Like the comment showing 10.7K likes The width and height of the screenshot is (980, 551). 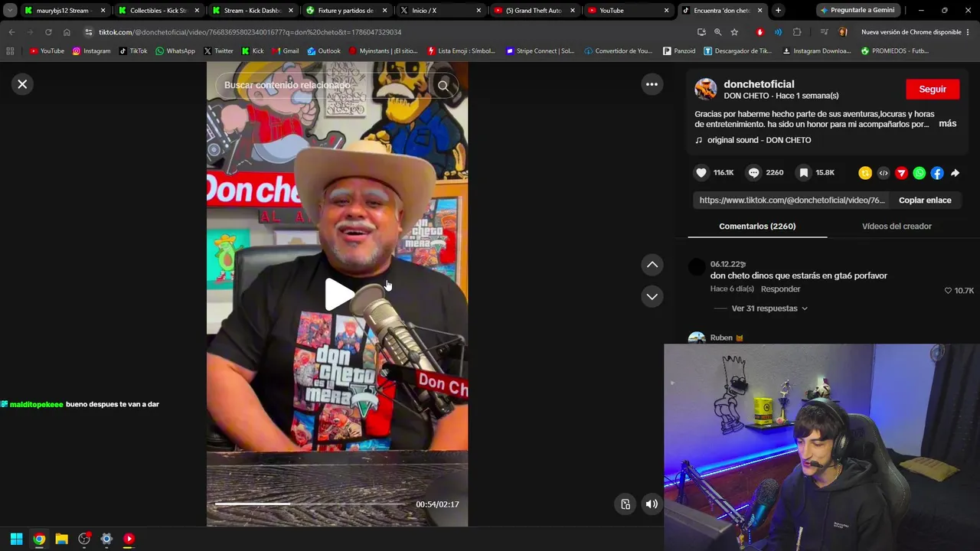tap(948, 291)
